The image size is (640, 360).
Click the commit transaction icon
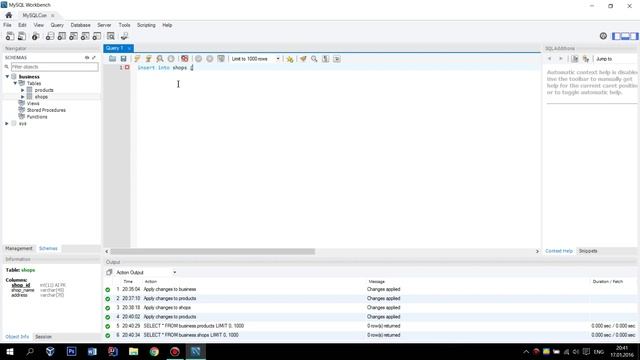[x=198, y=59]
